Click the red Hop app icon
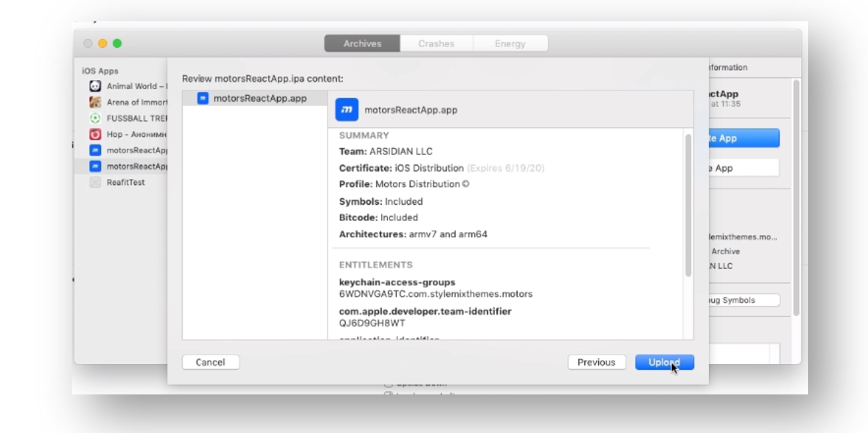This screenshot has height=433, width=868. pos(95,134)
